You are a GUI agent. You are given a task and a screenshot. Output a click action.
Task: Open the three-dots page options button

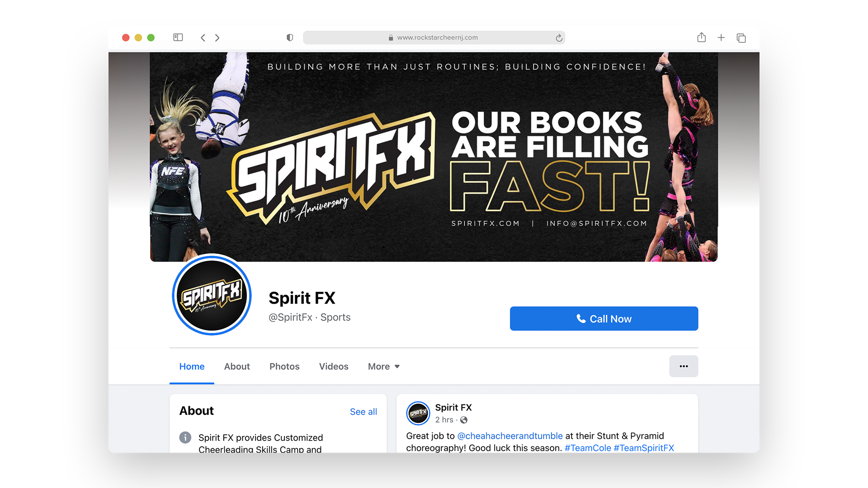point(684,366)
